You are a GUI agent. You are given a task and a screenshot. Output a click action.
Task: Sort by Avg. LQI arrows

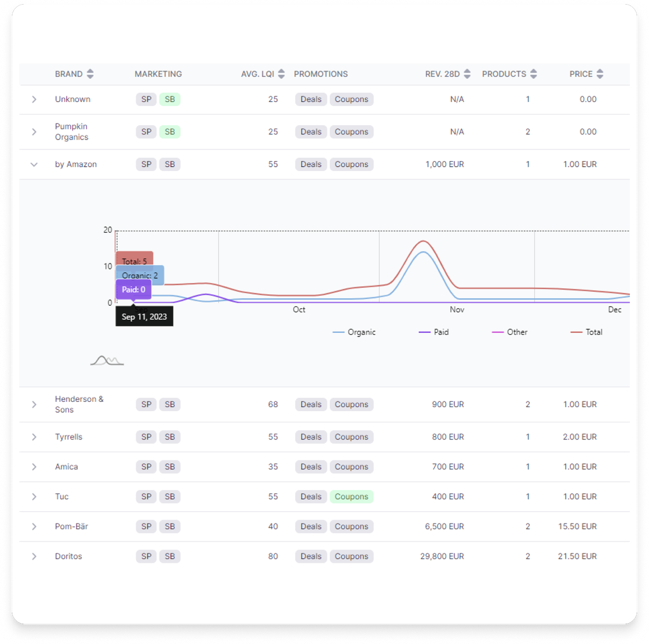coord(281,74)
